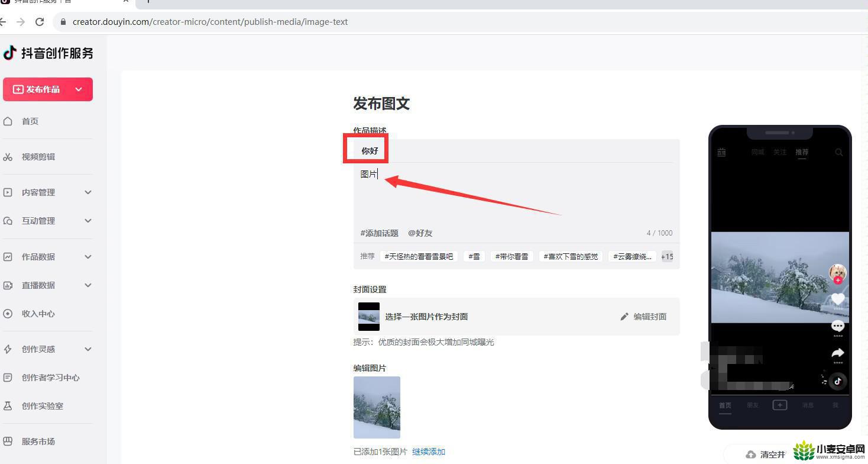Open 内容管理 menu item
This screenshot has width=868, height=464.
[38, 192]
